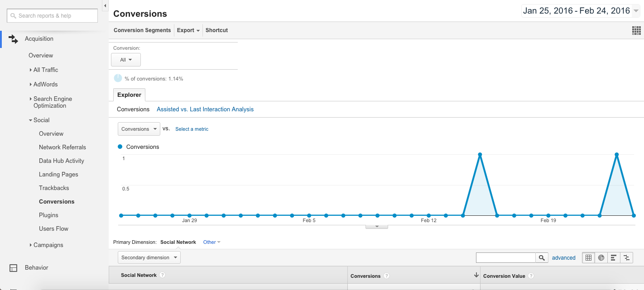Collapse the left sidebar with arrow handle
This screenshot has height=290, width=644.
click(105, 6)
